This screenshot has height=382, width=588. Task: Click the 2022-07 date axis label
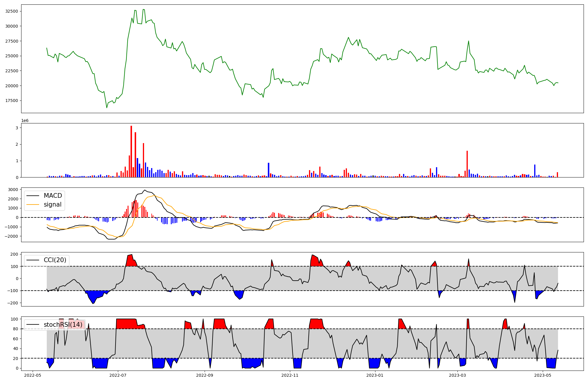(118, 375)
